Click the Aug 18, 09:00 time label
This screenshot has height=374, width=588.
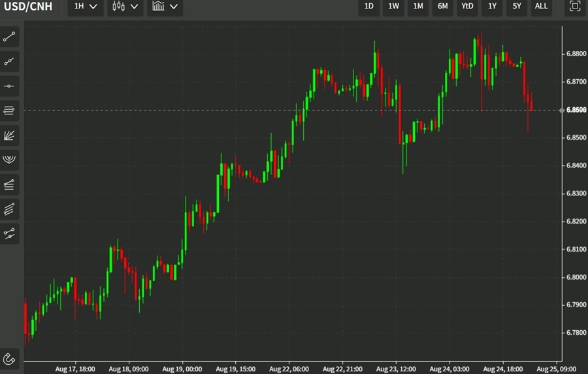[x=129, y=369]
